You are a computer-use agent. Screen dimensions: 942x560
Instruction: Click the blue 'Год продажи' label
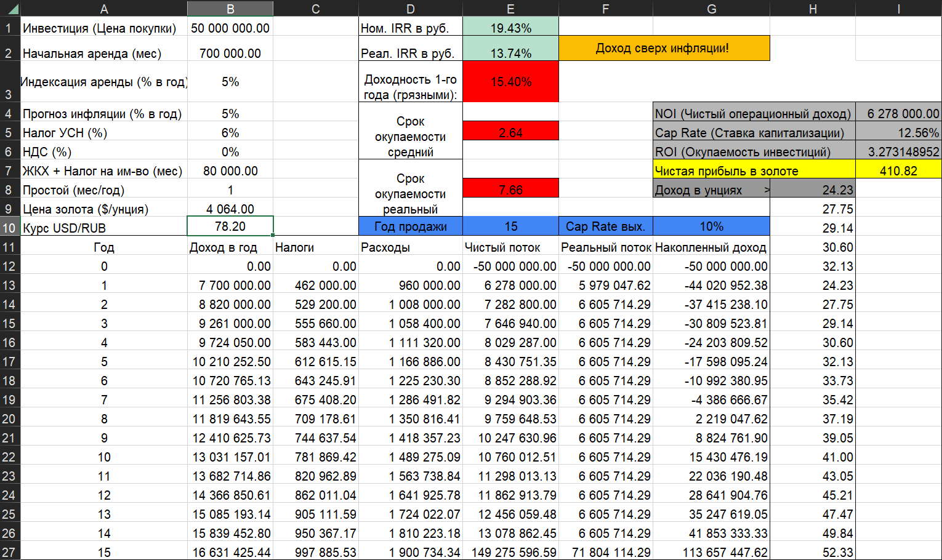411,226
